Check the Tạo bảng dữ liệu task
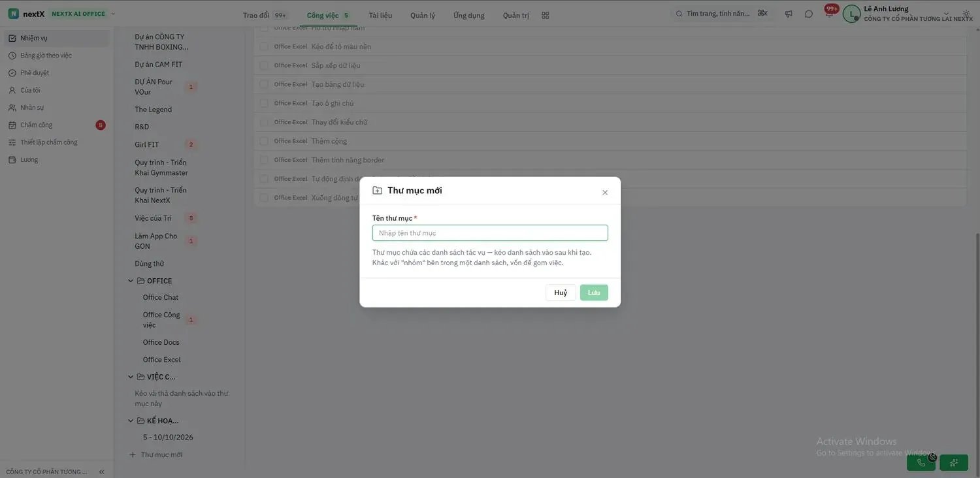Image resolution: width=980 pixels, height=478 pixels. (264, 84)
